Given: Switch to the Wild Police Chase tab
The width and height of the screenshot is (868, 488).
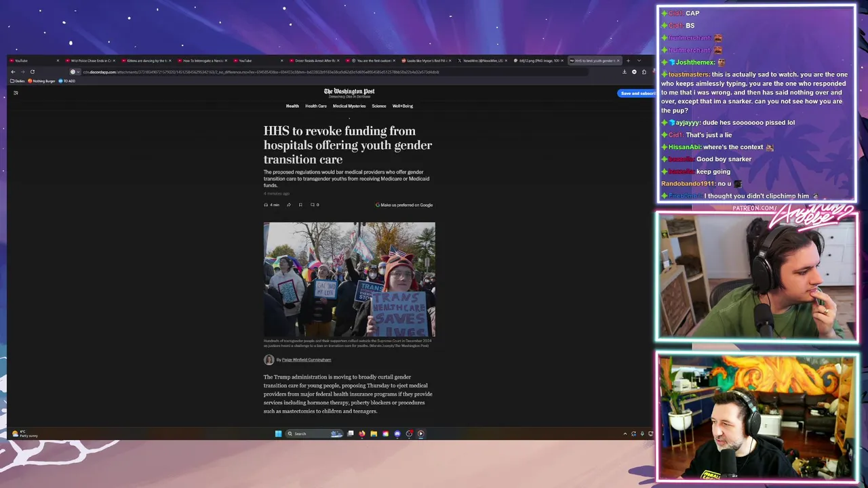Looking at the screenshot, I should (90, 61).
